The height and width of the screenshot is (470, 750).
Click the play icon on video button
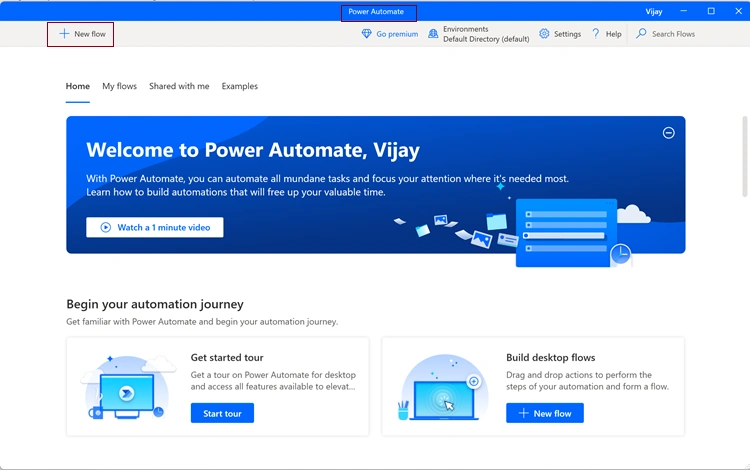click(x=106, y=227)
